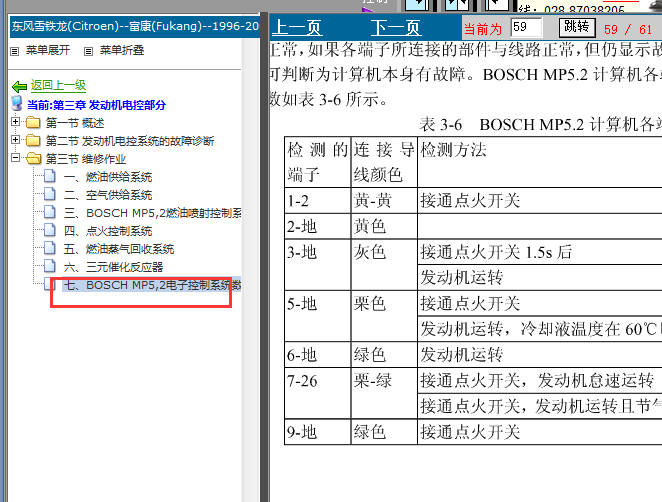Click the 检测方法 column header
The image size is (662, 502).
[454, 150]
